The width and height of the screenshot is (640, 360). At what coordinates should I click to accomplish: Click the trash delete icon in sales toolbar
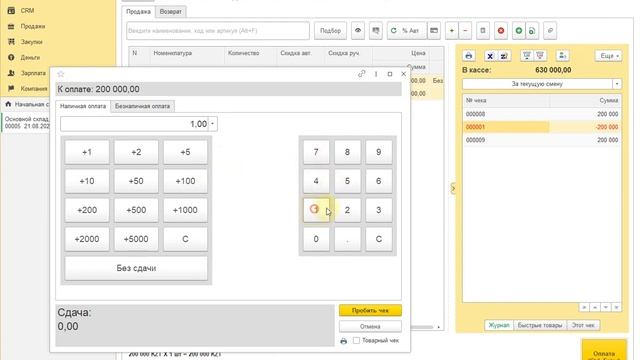pyautogui.click(x=483, y=31)
